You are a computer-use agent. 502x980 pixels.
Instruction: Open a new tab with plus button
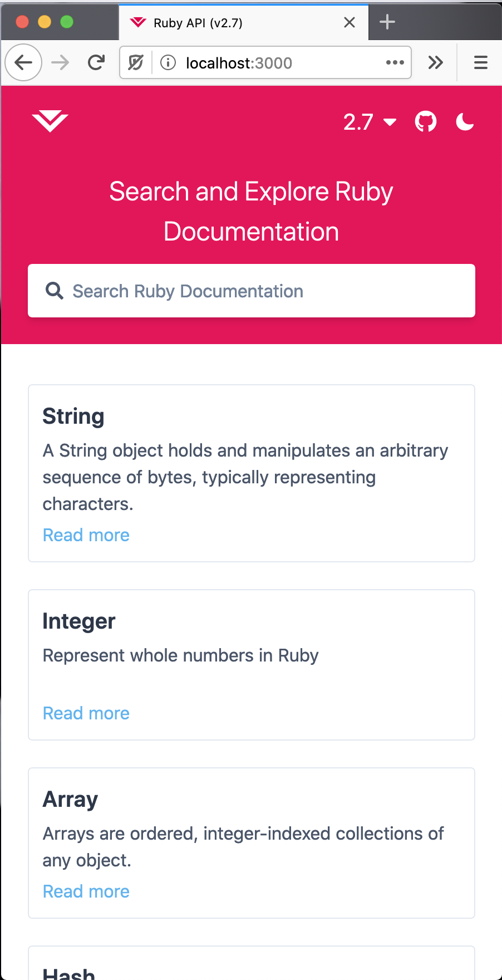tap(387, 22)
